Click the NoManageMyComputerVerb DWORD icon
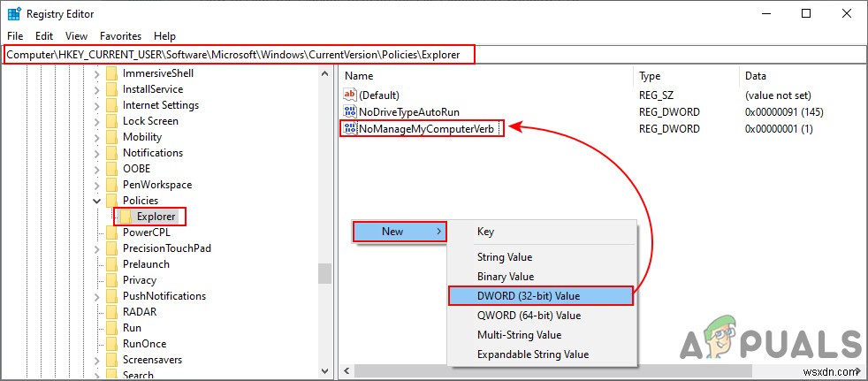This screenshot has height=381, width=868. pos(350,129)
